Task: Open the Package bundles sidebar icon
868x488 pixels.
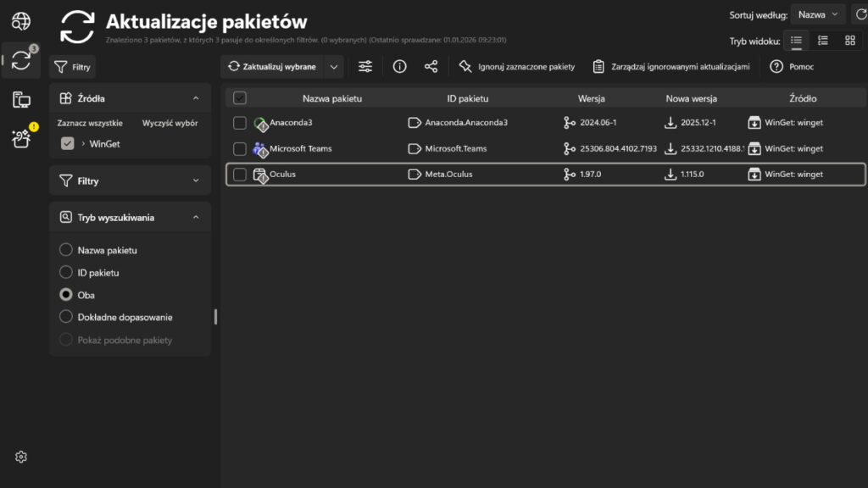Action: 20,137
